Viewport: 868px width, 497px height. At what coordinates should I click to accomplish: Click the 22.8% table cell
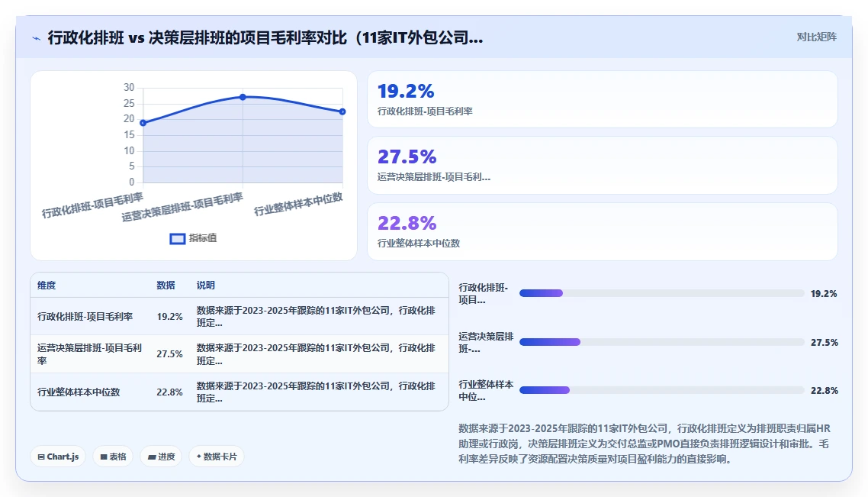point(169,392)
